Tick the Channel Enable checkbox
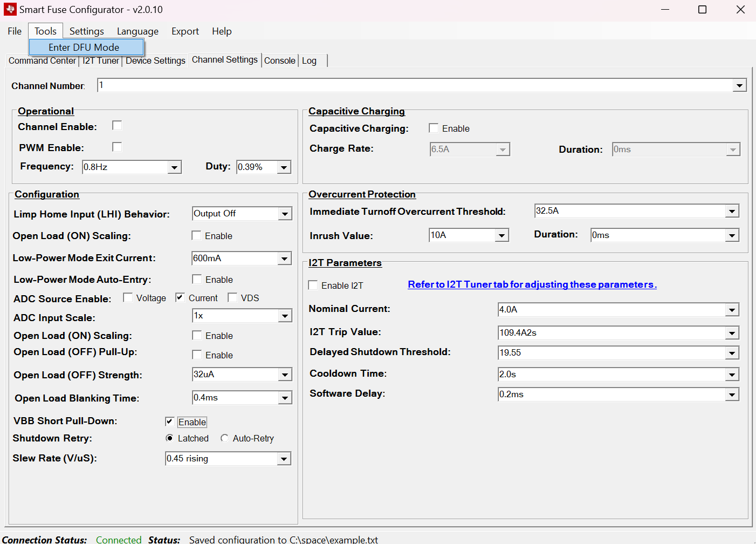 [117, 126]
